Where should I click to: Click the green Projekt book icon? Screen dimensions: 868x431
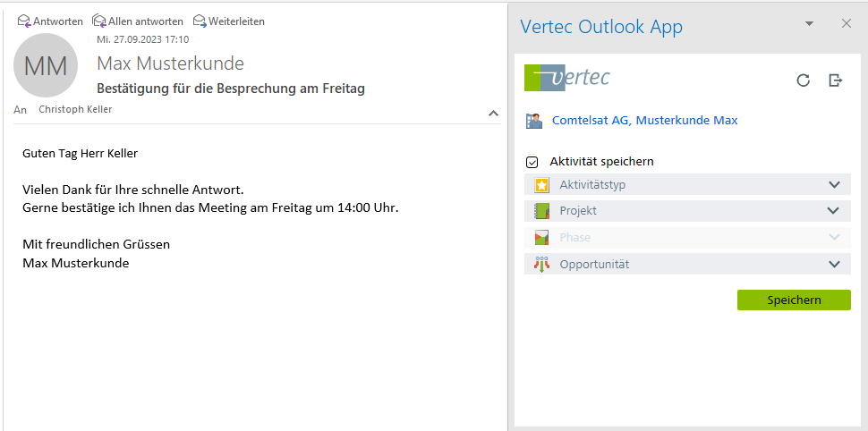pyautogui.click(x=541, y=211)
